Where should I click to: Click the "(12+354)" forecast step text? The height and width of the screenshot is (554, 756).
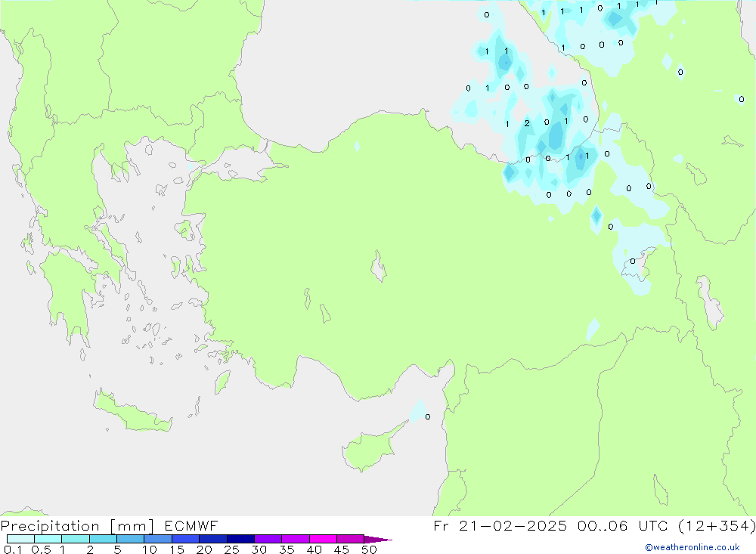pos(717,525)
